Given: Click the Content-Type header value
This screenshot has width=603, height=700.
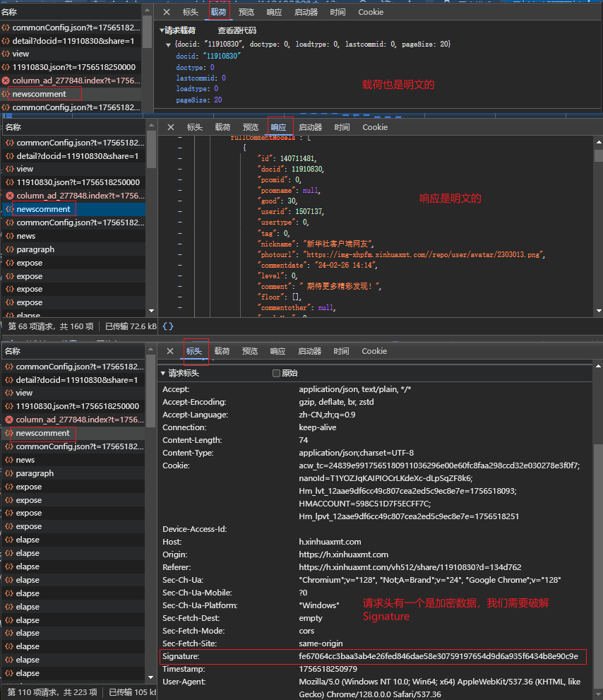Looking at the screenshot, I should pos(356,453).
